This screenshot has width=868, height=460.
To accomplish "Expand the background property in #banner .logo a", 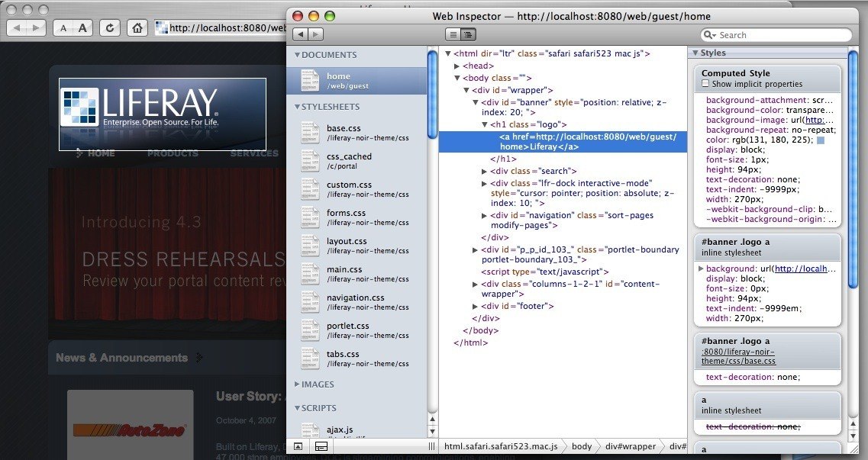I will 701,269.
